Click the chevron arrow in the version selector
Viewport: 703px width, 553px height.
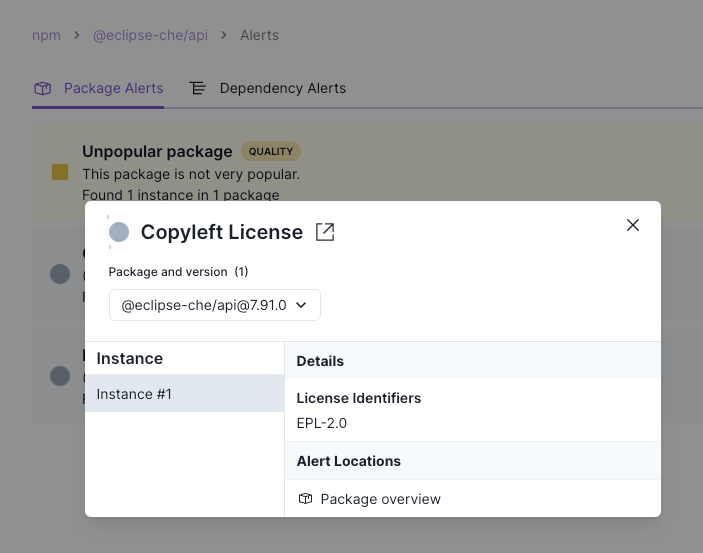[301, 305]
